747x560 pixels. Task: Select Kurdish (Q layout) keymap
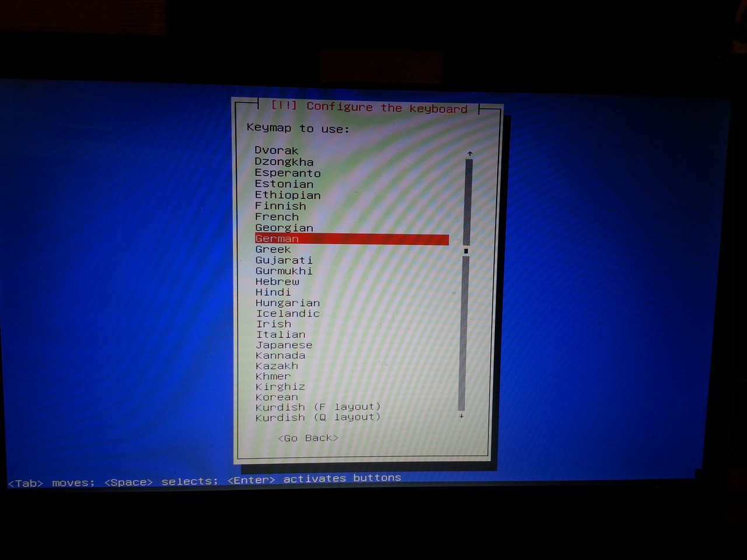pos(318,418)
